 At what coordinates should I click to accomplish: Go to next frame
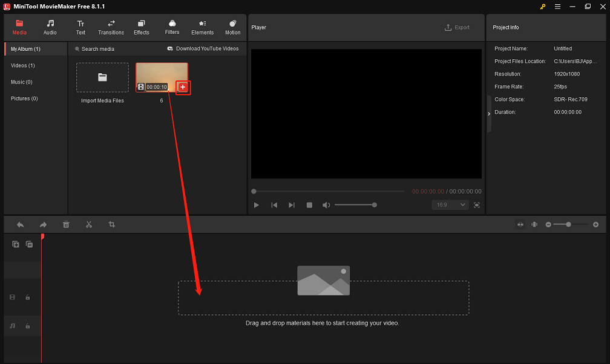(292, 205)
